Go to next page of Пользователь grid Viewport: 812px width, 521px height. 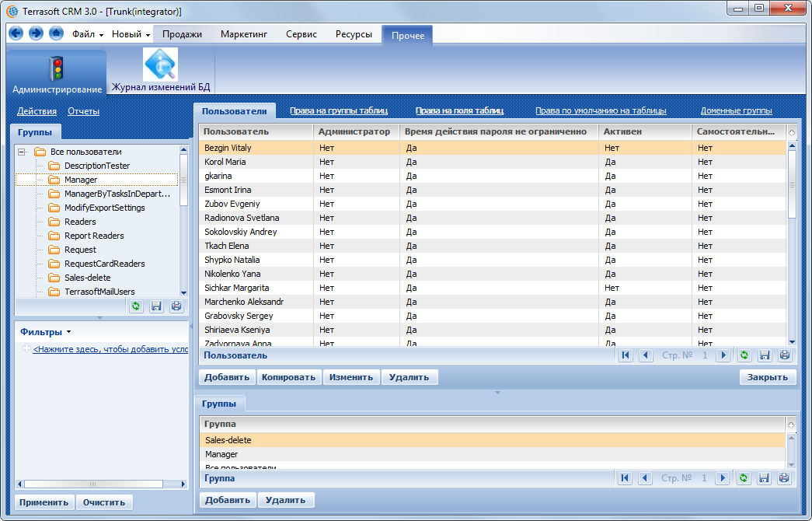723,355
